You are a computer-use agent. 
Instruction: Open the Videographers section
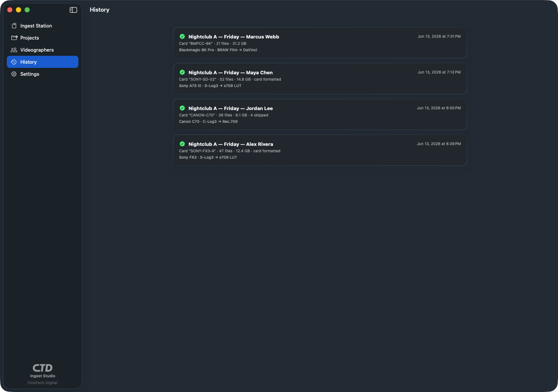click(43, 50)
